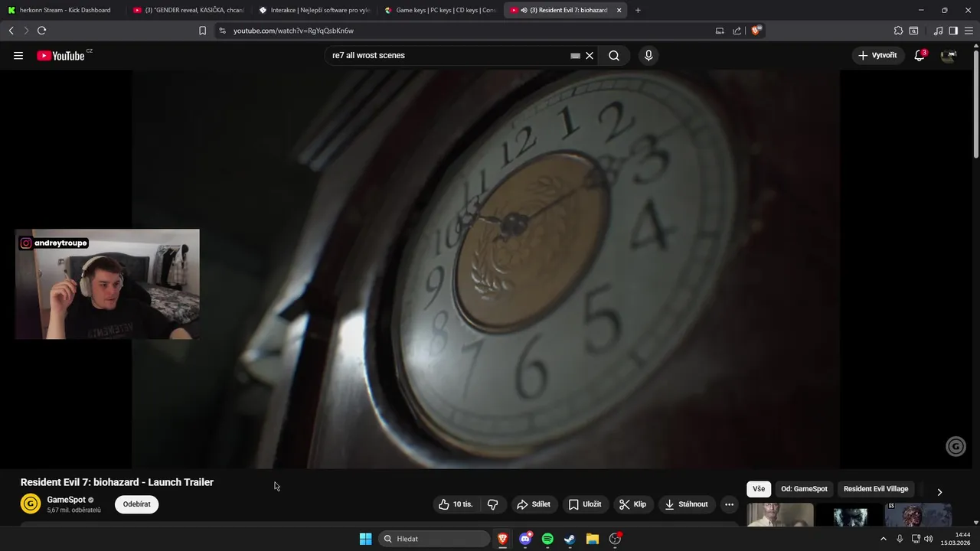980x551 pixels.
Task: Click the YouTube search field
Action: (448, 55)
